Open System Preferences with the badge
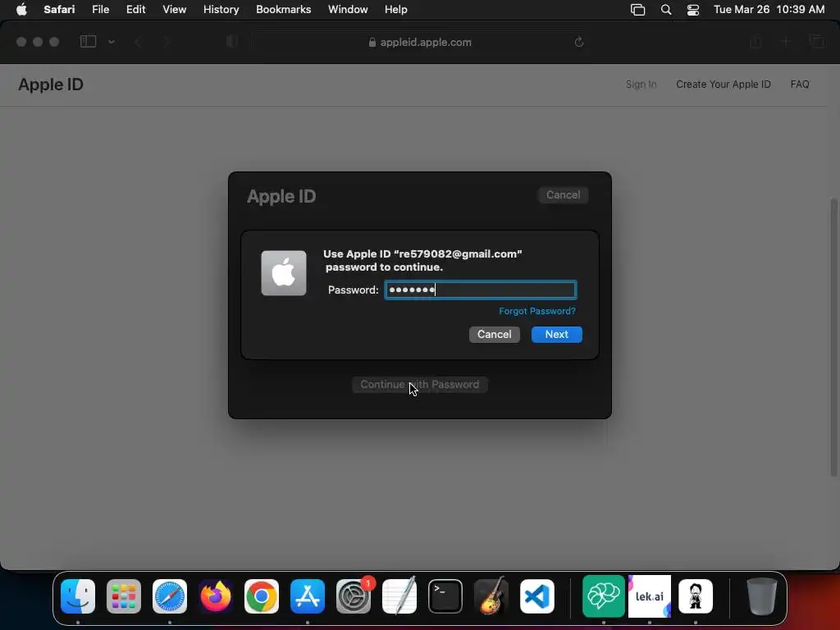The width and height of the screenshot is (840, 630). click(354, 596)
